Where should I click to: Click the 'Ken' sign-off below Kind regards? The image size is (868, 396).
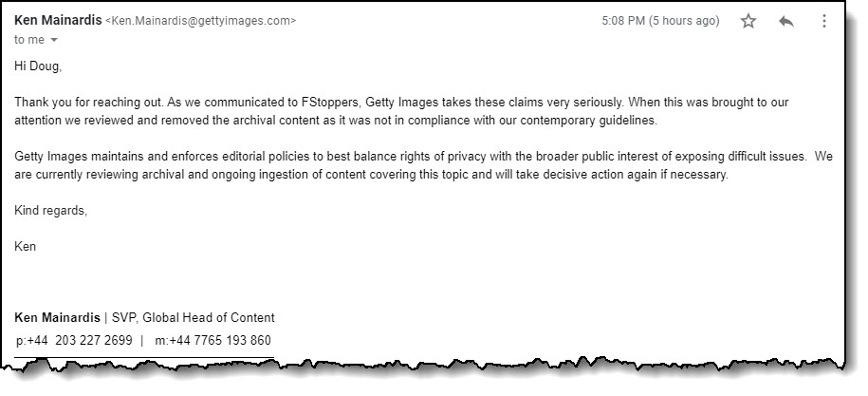[x=26, y=246]
